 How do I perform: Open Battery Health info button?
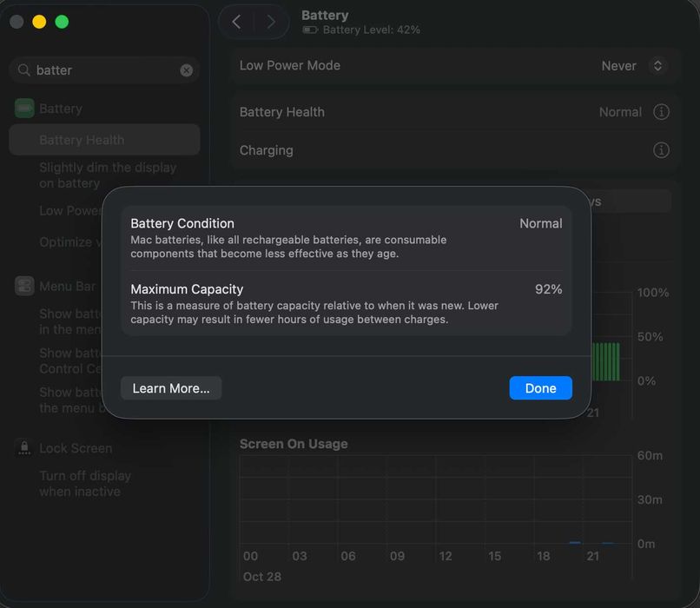[661, 111]
